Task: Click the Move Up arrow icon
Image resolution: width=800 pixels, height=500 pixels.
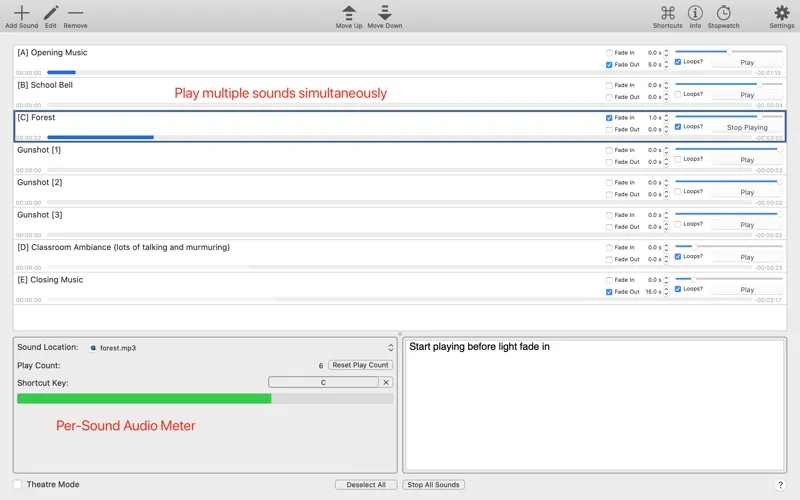Action: [x=349, y=13]
